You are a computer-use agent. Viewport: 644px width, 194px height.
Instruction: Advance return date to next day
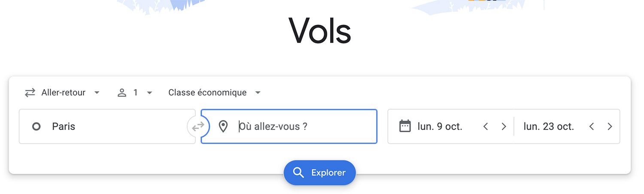click(610, 126)
